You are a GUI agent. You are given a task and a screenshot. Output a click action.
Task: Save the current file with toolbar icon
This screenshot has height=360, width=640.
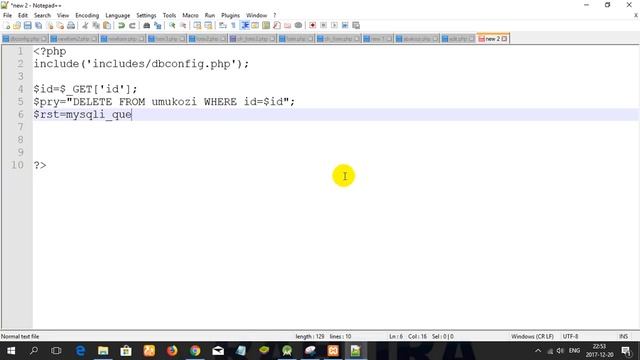pos(27,25)
